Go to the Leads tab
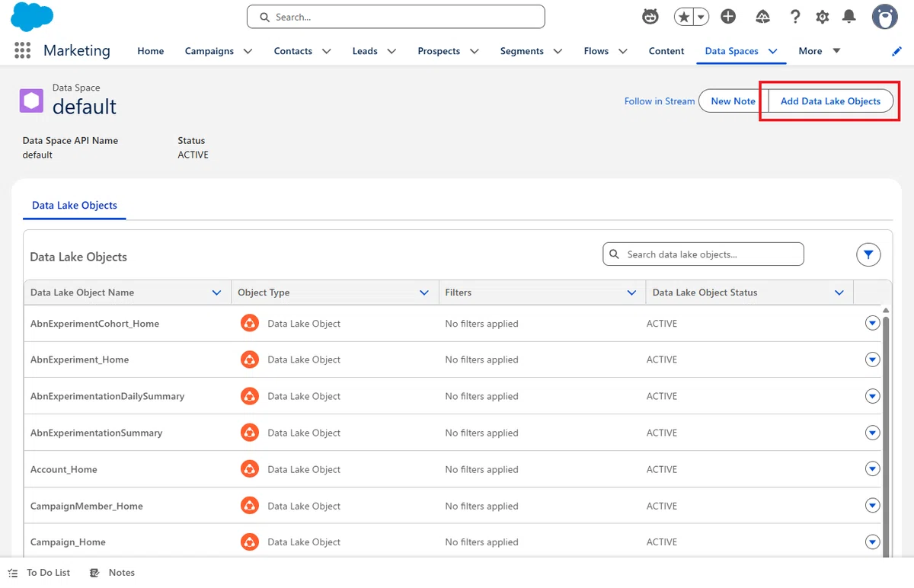 click(x=365, y=51)
